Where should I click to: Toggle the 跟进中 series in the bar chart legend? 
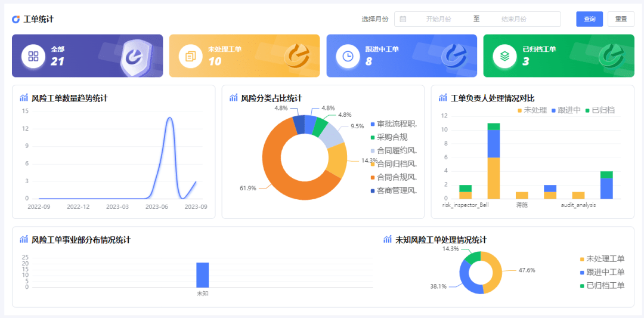(x=566, y=110)
